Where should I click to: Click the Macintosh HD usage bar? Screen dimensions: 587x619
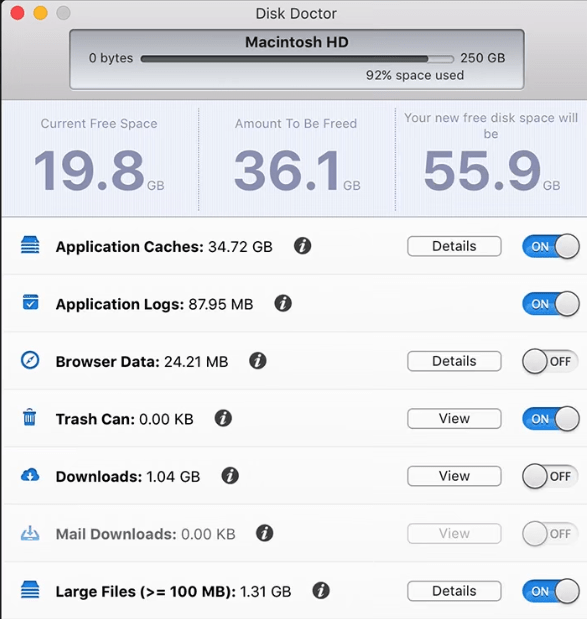297,59
